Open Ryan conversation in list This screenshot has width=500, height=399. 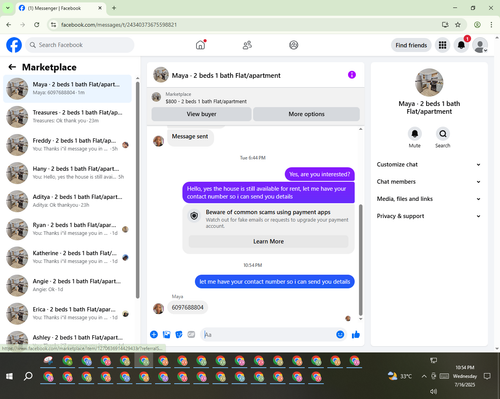pyautogui.click(x=68, y=229)
